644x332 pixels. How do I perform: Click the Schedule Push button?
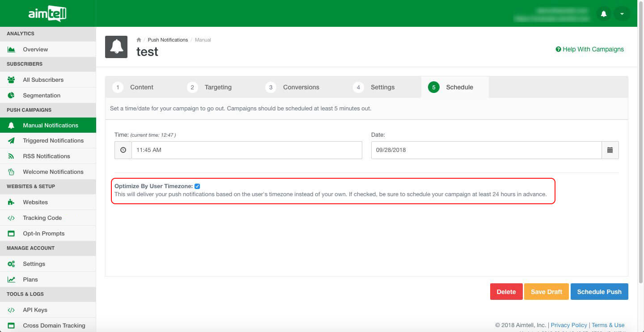[x=599, y=292]
